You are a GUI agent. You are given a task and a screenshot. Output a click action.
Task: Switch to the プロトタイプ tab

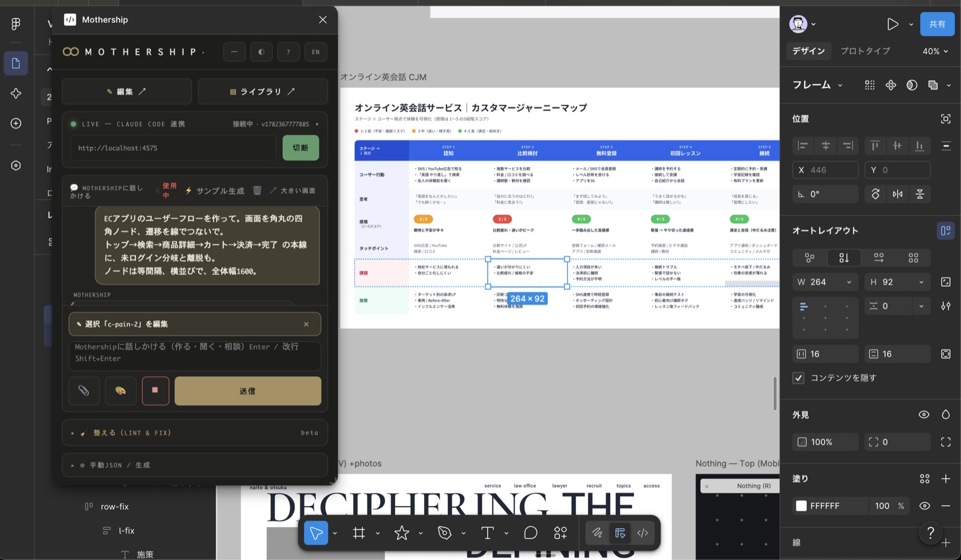click(865, 51)
